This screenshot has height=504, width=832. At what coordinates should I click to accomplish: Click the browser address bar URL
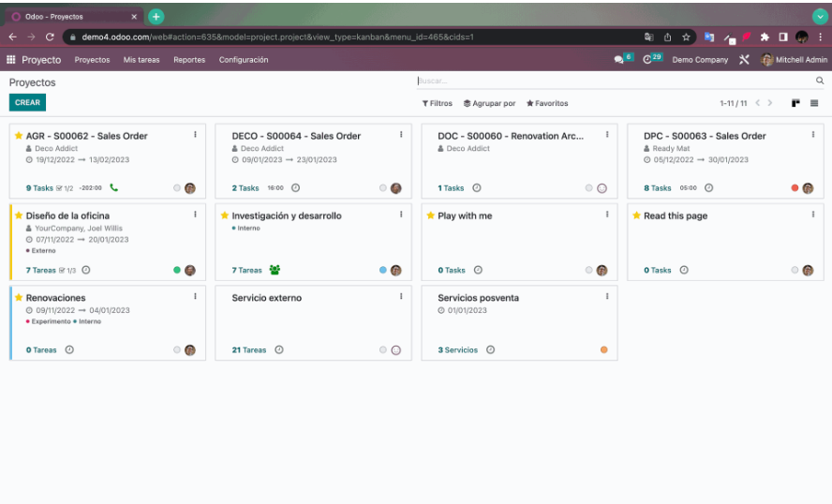277,37
